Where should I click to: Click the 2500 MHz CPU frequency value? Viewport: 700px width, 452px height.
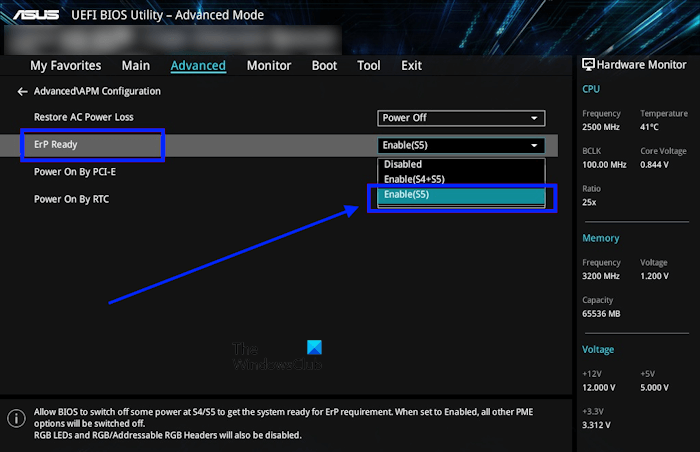[600, 127]
